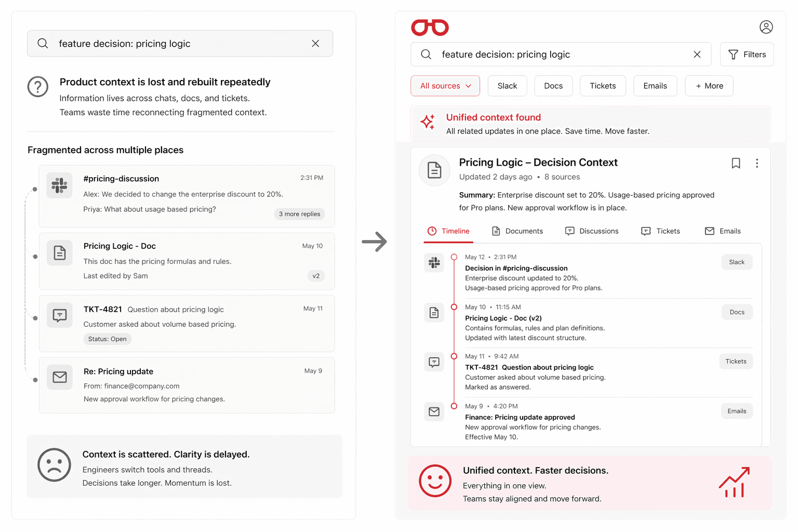Filter results by Docs source chip

point(553,86)
